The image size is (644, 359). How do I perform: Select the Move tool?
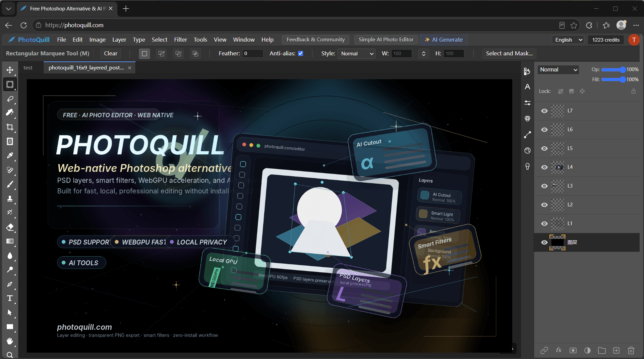pyautogui.click(x=10, y=70)
